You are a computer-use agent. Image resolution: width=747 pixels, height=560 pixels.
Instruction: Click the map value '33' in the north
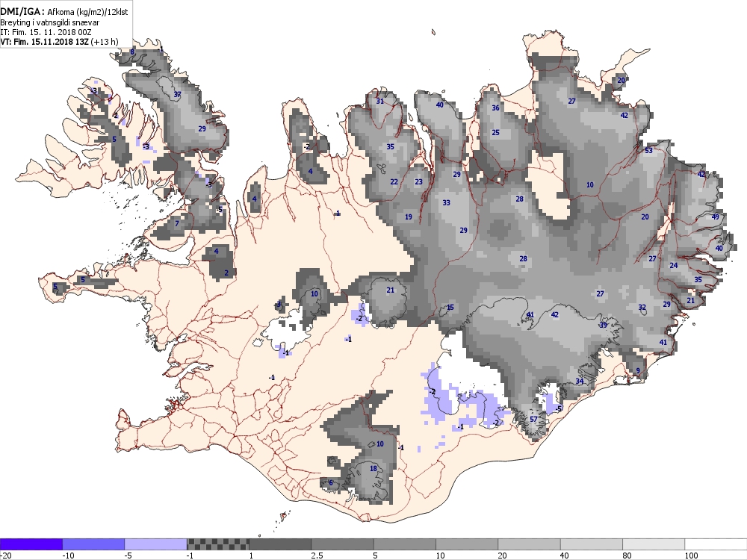pos(447,202)
